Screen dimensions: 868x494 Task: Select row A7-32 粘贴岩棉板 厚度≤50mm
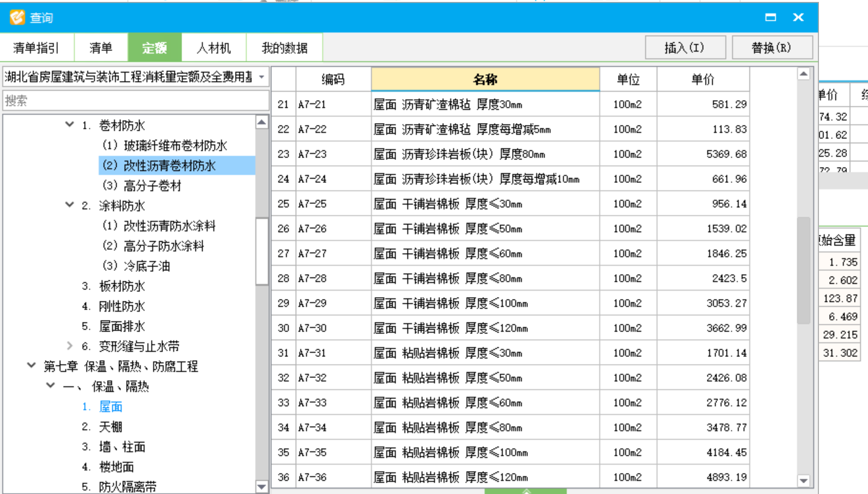510,377
